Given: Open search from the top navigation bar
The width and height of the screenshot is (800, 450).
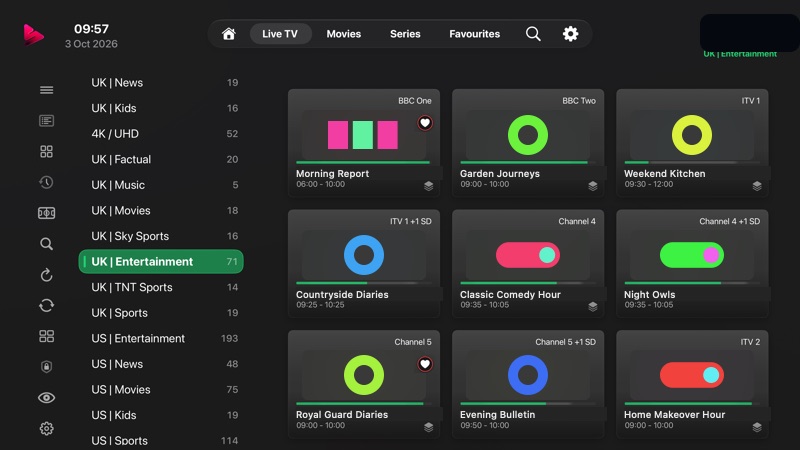Looking at the screenshot, I should click(533, 34).
